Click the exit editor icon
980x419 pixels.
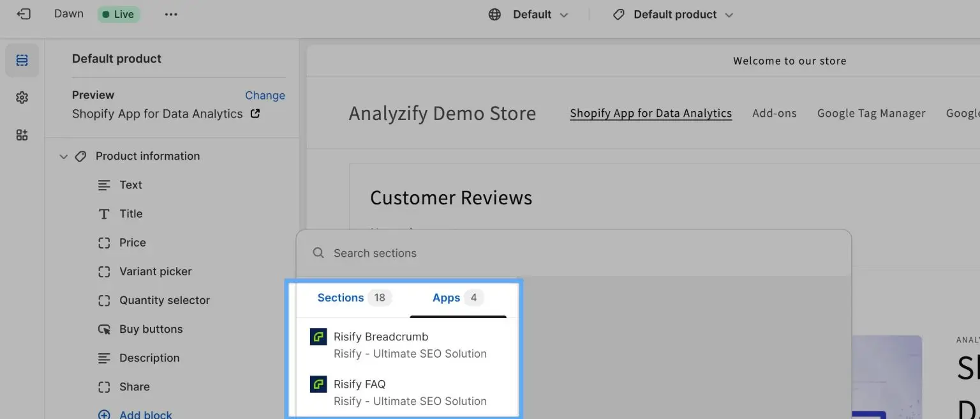pyautogui.click(x=24, y=14)
